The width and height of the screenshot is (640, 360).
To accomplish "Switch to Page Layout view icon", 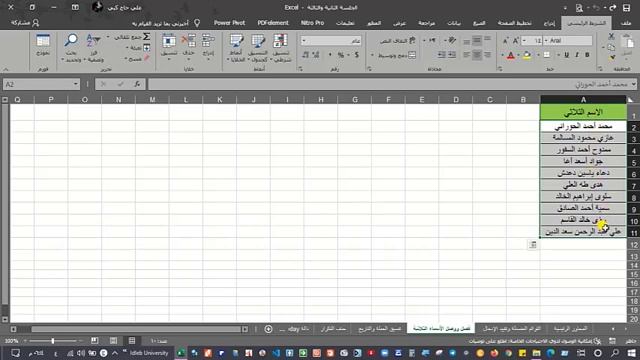I will point(113,340).
